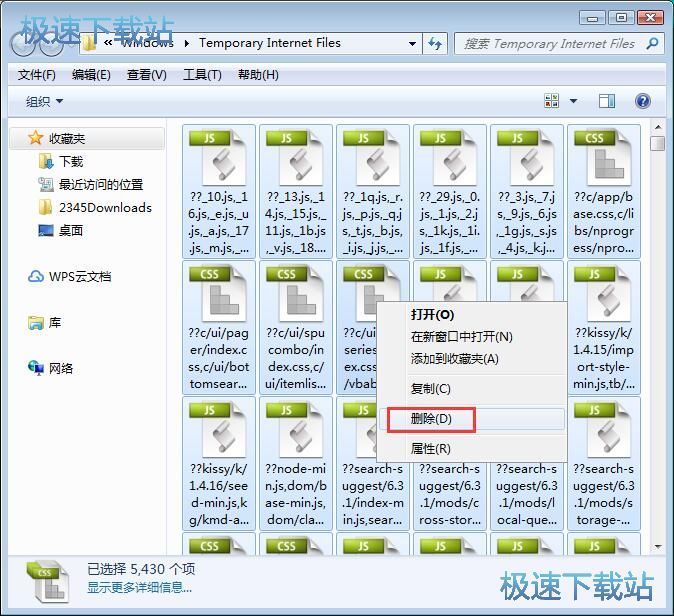
Task: Open the view options dropdown arrow
Action: click(573, 101)
